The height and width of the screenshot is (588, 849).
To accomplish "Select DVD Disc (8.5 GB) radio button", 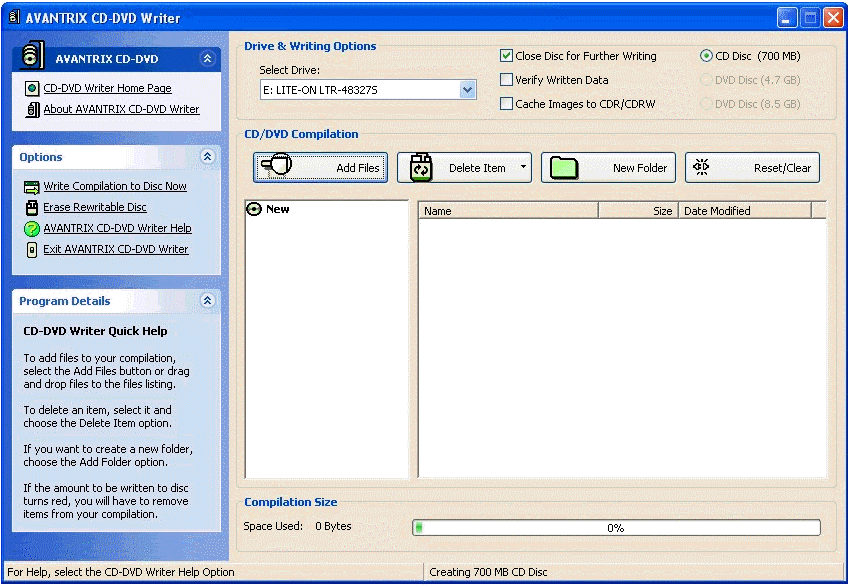I will [706, 103].
